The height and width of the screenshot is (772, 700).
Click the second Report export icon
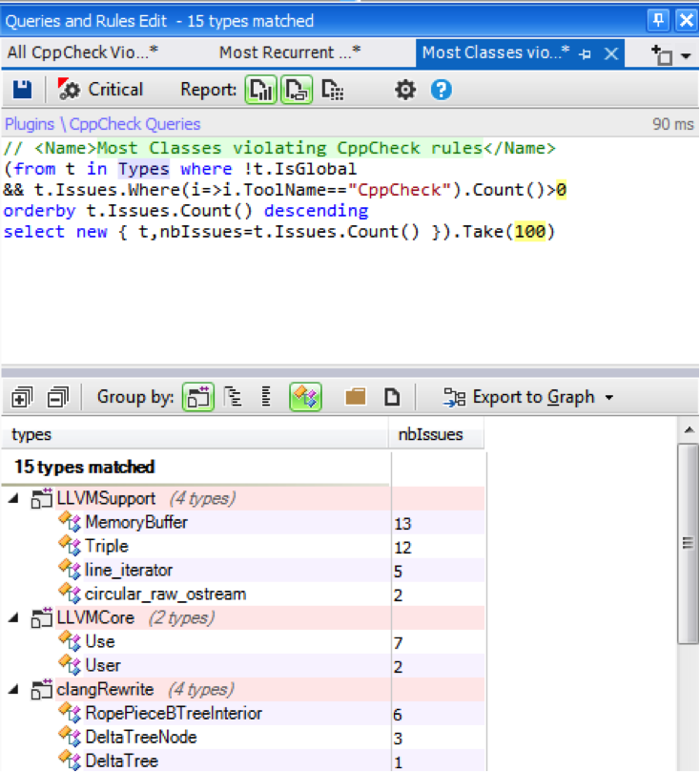297,90
